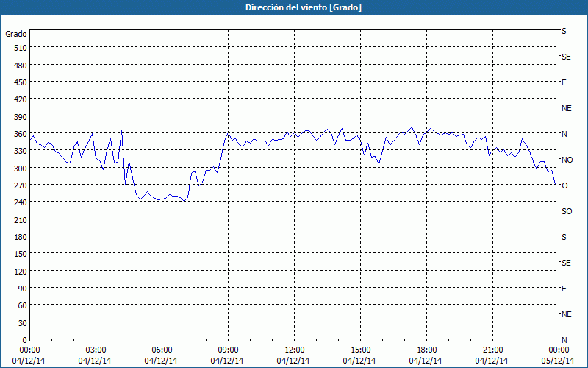Screen dimensions: 588x368
Task: Click the 'N' compass label beside the 360 gridline
Action: point(564,134)
